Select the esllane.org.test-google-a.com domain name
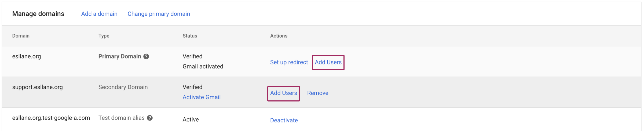 pyautogui.click(x=51, y=118)
